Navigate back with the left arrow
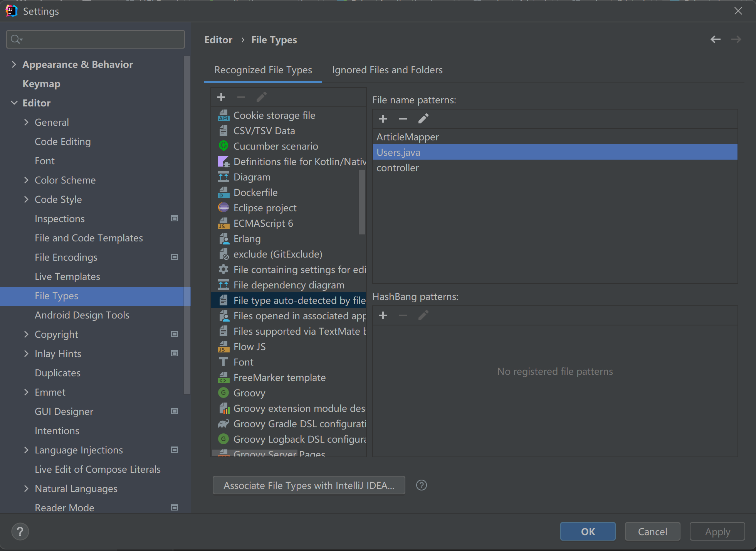Image resolution: width=756 pixels, height=551 pixels. pos(715,39)
